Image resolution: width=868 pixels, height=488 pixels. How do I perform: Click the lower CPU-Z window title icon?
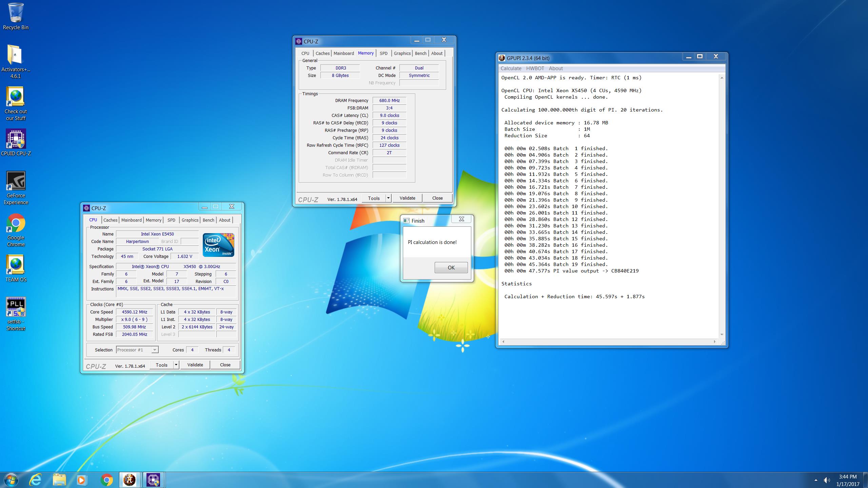86,208
